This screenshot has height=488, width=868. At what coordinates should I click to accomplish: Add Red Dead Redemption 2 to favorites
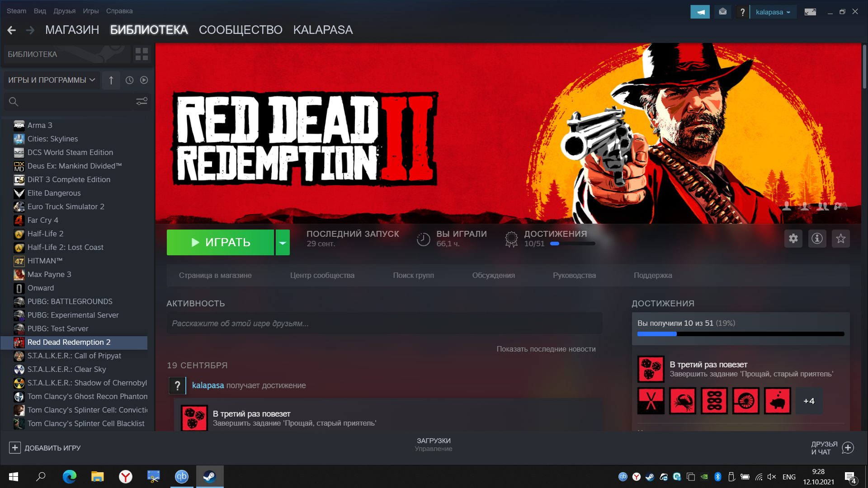pos(841,238)
